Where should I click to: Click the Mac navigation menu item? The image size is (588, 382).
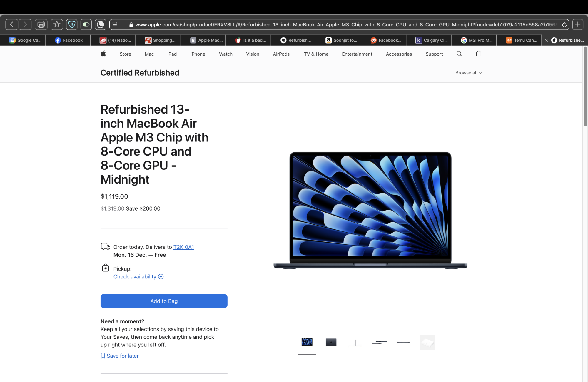click(149, 54)
